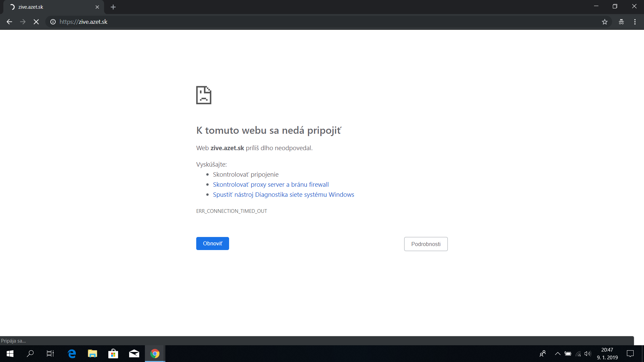Open a new tab with plus icon
The image size is (644, 362).
113,7
